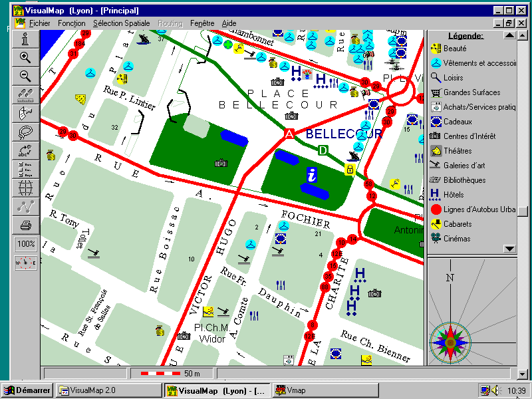Screen dimensions: 532x399
Task: Click the Centres d'Intérêt camera legend icon
Action: 435,136
